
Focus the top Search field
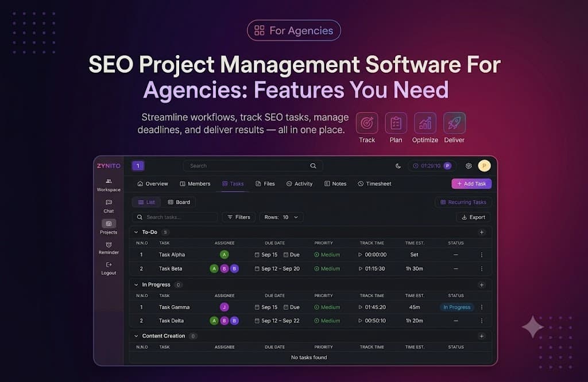click(x=253, y=166)
